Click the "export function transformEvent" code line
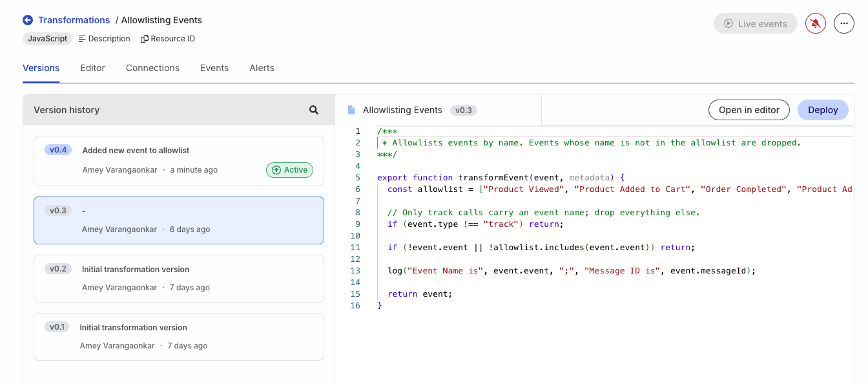868x384 pixels. coord(501,178)
